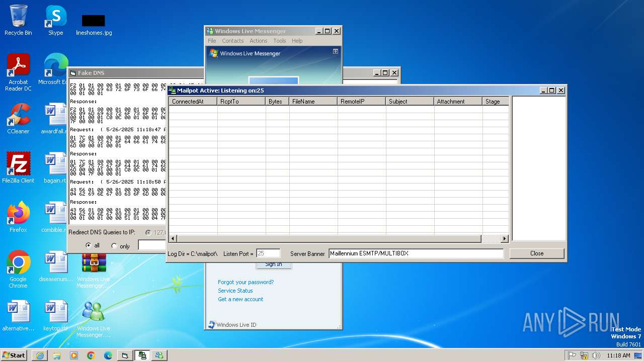Click the Sign In button in Messenger

pyautogui.click(x=274, y=265)
